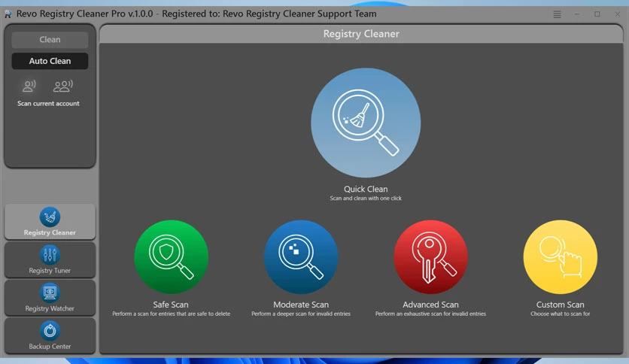The width and height of the screenshot is (629, 364).
Task: Click 'Choose what to scan for' text
Action: 560,314
